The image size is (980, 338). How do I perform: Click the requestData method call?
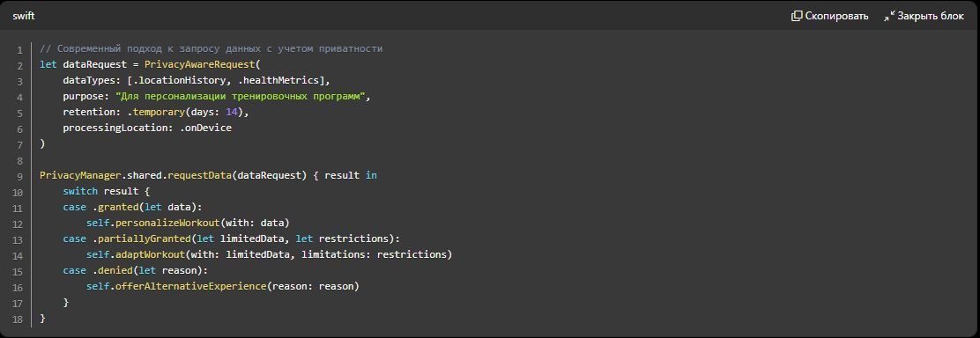coord(200,175)
